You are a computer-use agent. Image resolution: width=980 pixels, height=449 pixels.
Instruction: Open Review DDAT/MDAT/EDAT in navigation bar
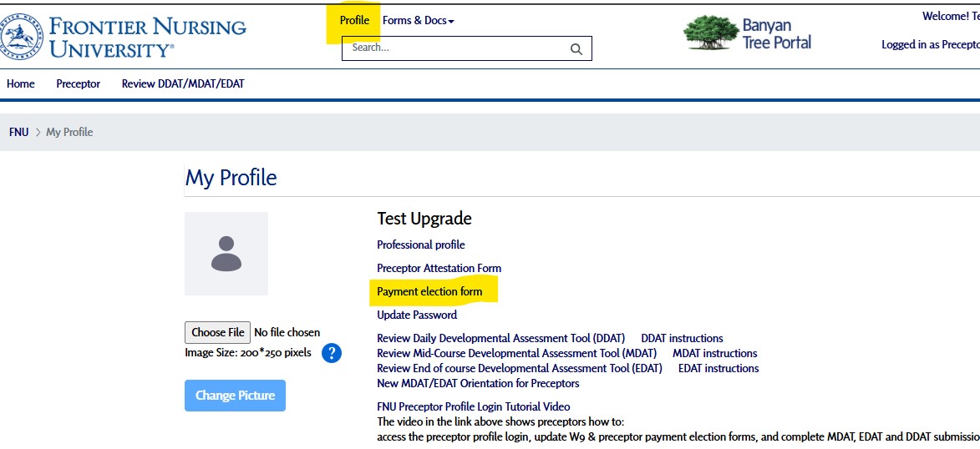tap(183, 83)
